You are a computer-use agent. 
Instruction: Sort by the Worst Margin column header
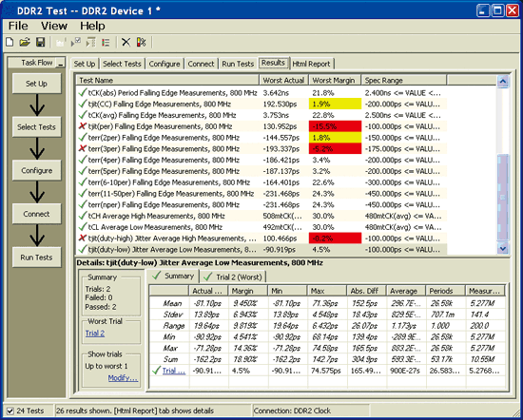[x=335, y=81]
